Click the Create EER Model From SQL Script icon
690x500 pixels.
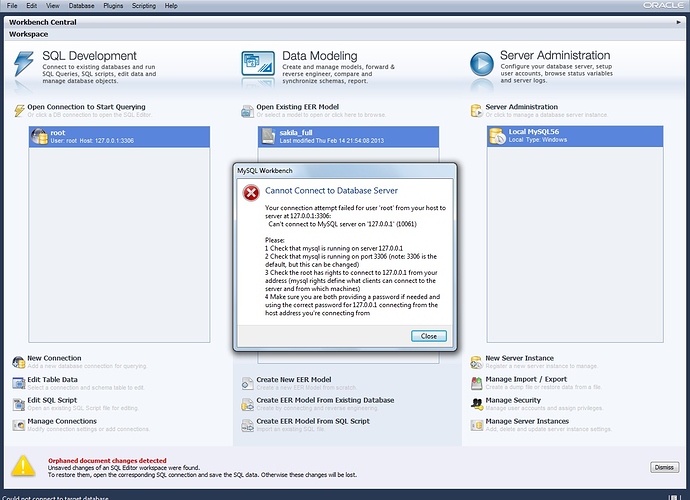pos(247,425)
